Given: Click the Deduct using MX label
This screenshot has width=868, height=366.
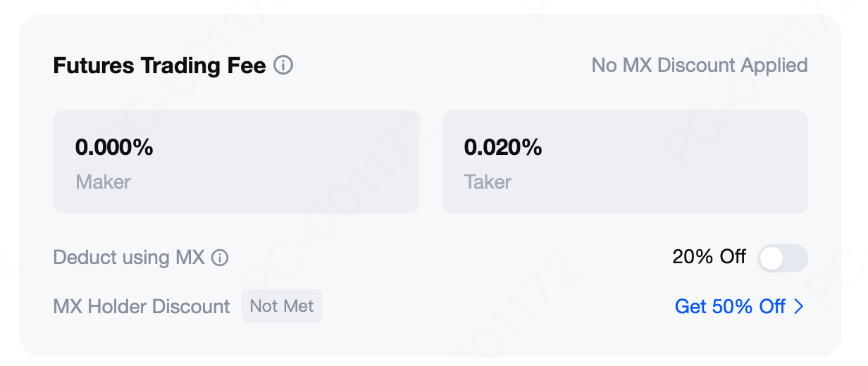Looking at the screenshot, I should coord(129,258).
